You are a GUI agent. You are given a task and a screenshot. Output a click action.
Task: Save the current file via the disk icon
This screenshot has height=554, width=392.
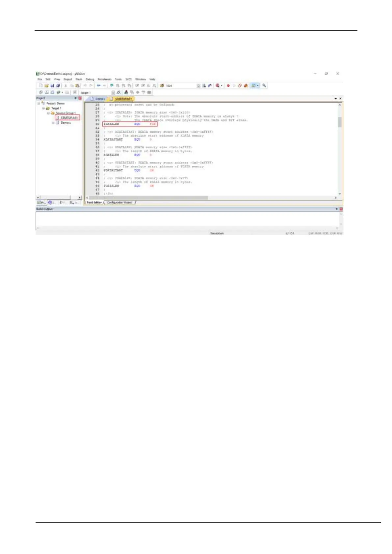pos(52,86)
